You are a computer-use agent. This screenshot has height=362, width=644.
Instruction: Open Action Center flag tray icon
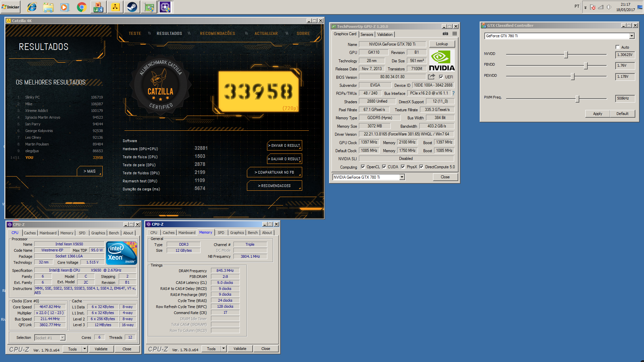coord(593,7)
